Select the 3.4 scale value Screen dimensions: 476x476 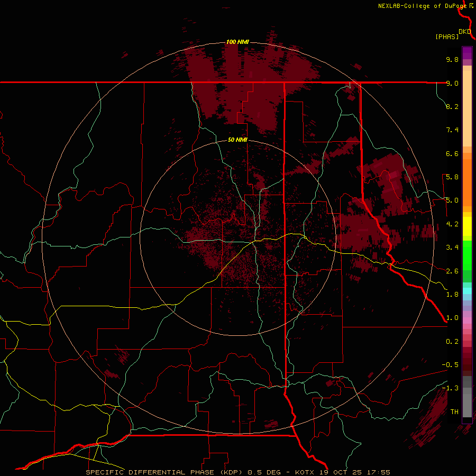(452, 248)
